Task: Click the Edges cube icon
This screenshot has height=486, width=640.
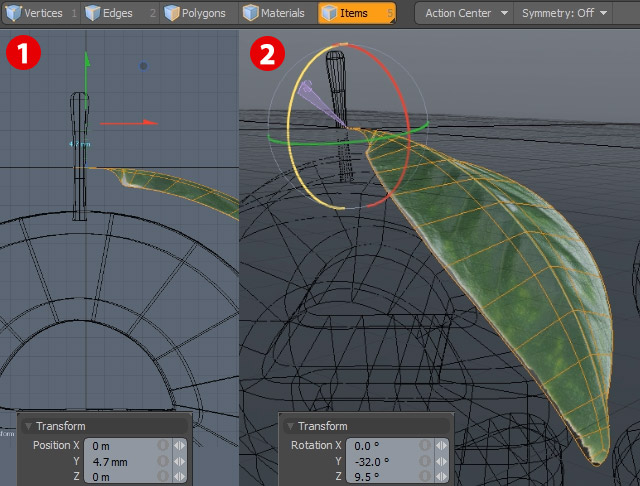Action: pyautogui.click(x=93, y=13)
